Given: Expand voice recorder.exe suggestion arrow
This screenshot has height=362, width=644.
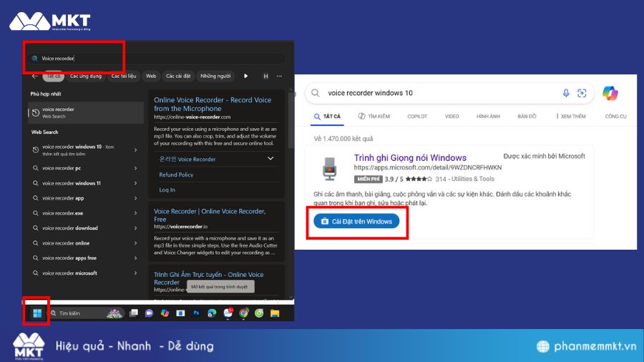Looking at the screenshot, I should [135, 213].
